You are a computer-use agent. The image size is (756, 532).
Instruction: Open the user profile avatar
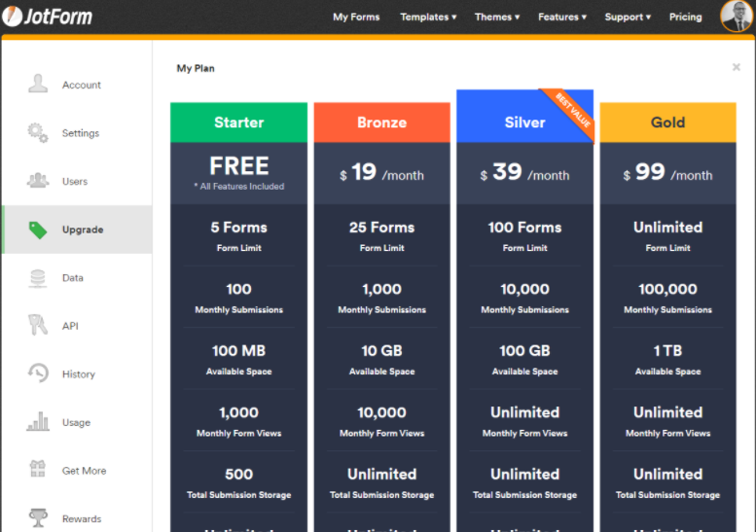[x=736, y=17]
